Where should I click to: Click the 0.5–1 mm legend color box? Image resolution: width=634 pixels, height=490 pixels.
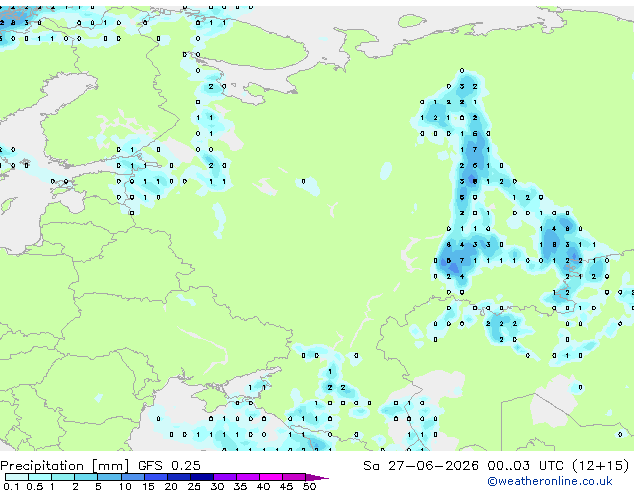[40, 477]
